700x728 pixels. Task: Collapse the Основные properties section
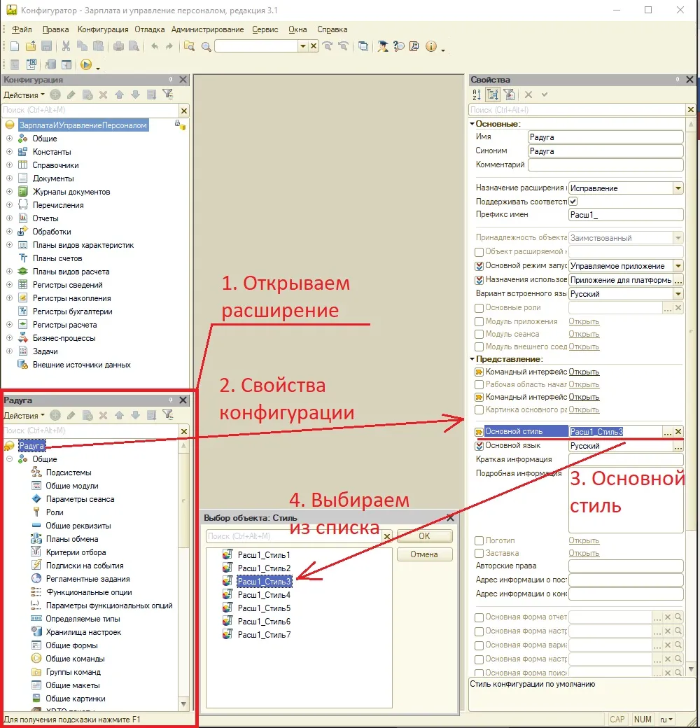tap(472, 124)
